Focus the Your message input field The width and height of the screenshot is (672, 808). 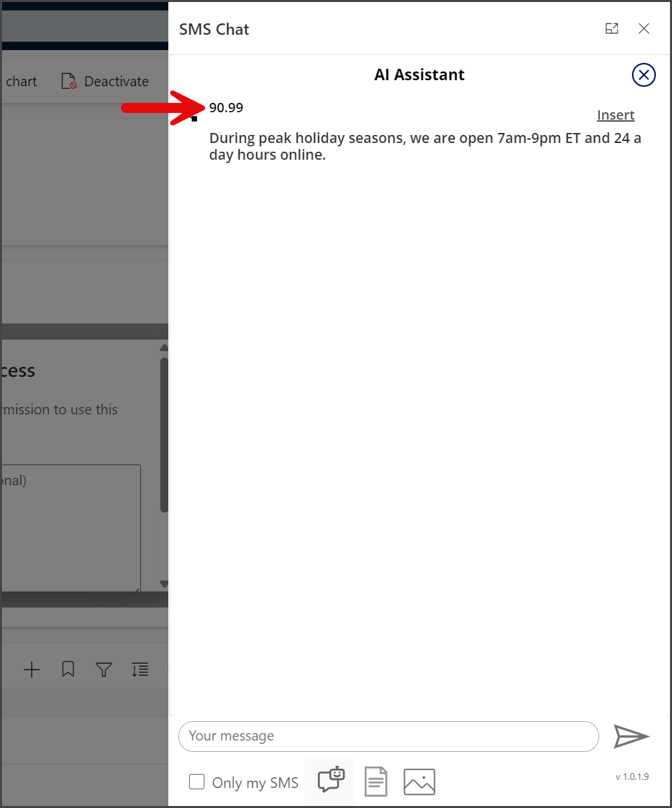pyautogui.click(x=389, y=736)
